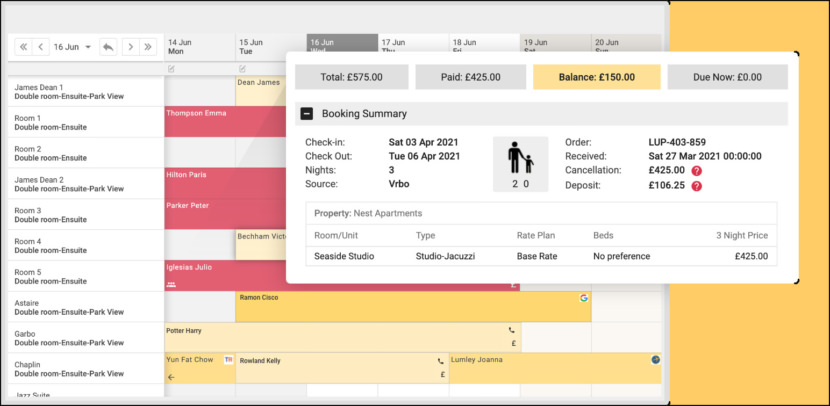This screenshot has width=830, height=406.
Task: Jump forward with the double-right arrow
Action: 147,47
